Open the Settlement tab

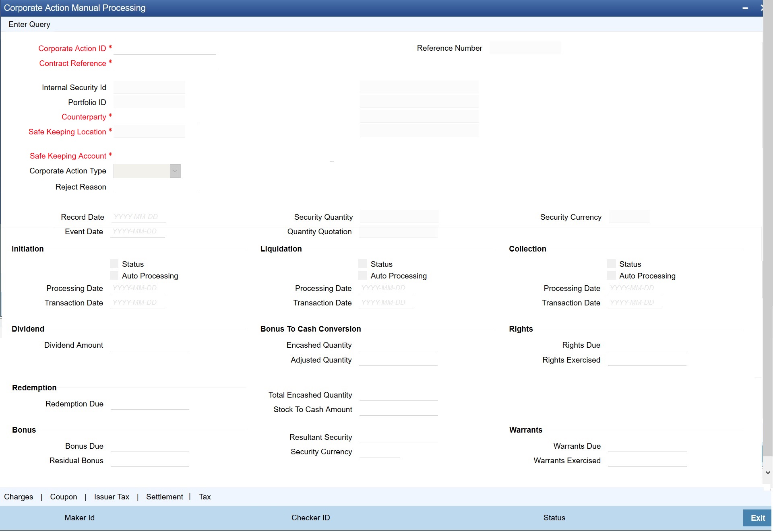click(164, 497)
